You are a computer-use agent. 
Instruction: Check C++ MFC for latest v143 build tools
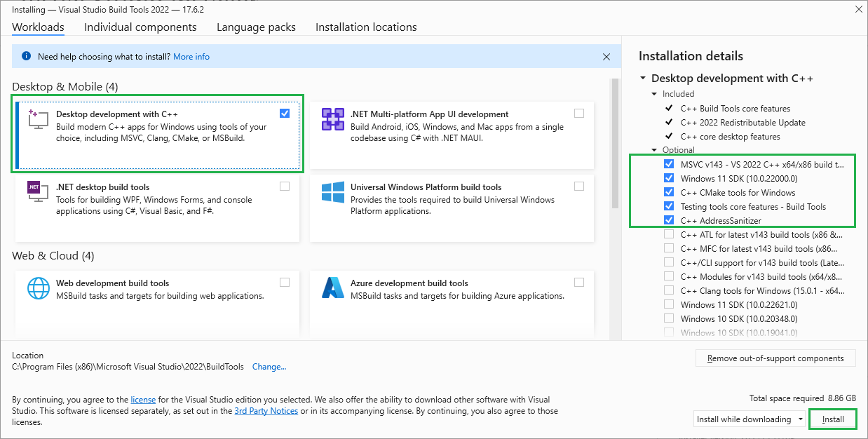pyautogui.click(x=669, y=248)
